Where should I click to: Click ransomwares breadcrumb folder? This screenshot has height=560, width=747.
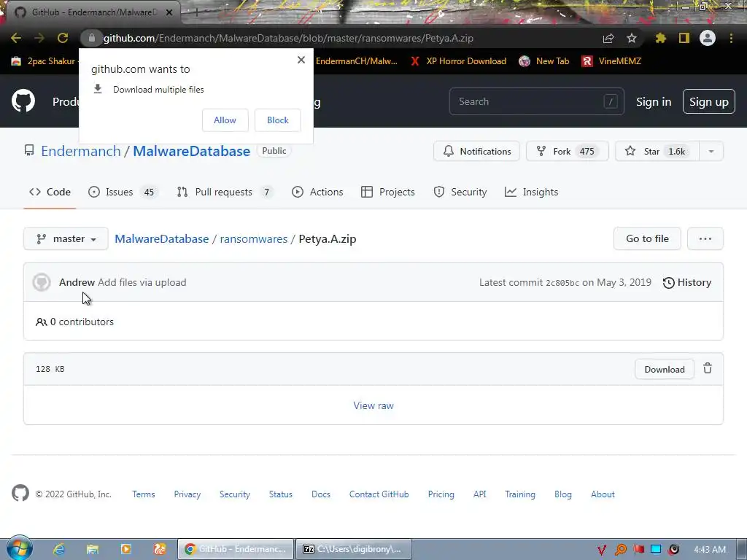253,239
